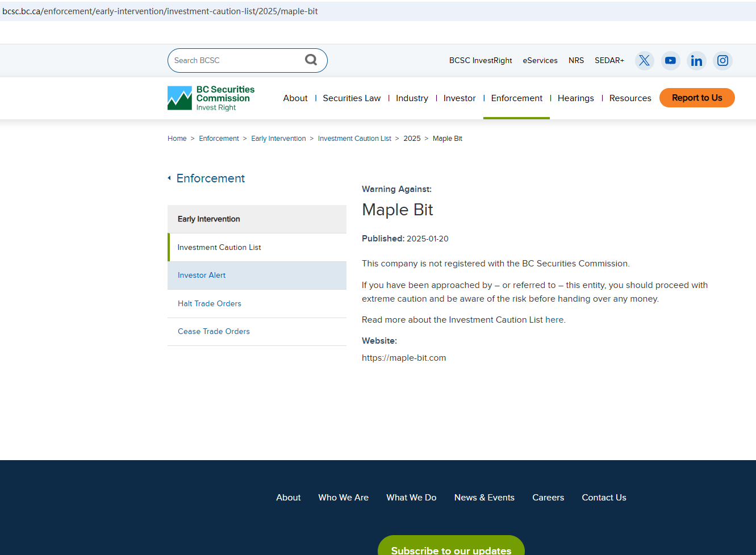Open the Securities Law menu
The image size is (756, 555).
[352, 98]
